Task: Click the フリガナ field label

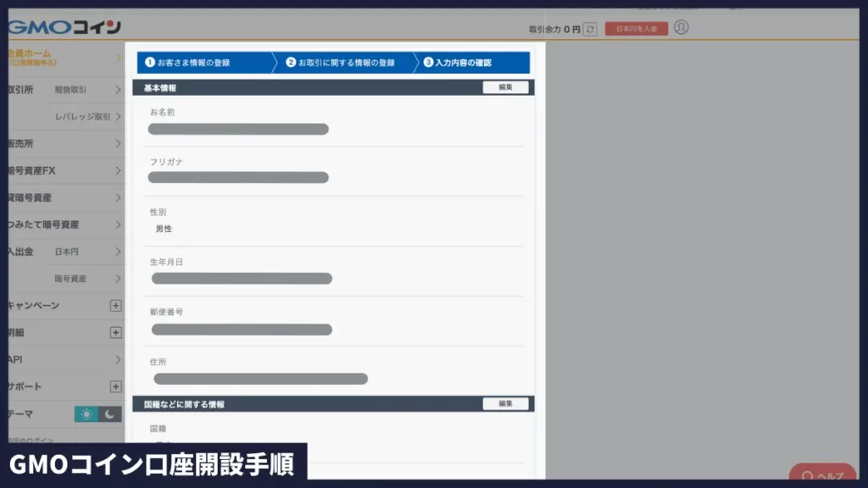Action: pos(166,162)
